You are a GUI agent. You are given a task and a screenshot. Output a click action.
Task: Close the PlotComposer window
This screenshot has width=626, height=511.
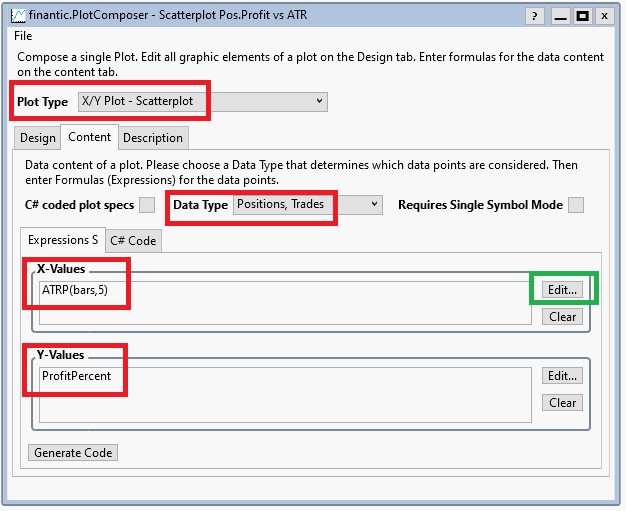(605, 16)
